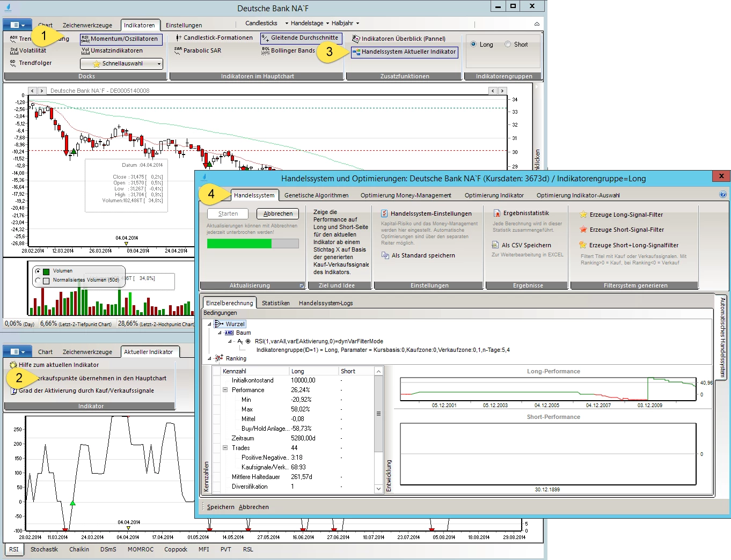Click the Abbrechen update button
The image size is (731, 560).
click(278, 213)
